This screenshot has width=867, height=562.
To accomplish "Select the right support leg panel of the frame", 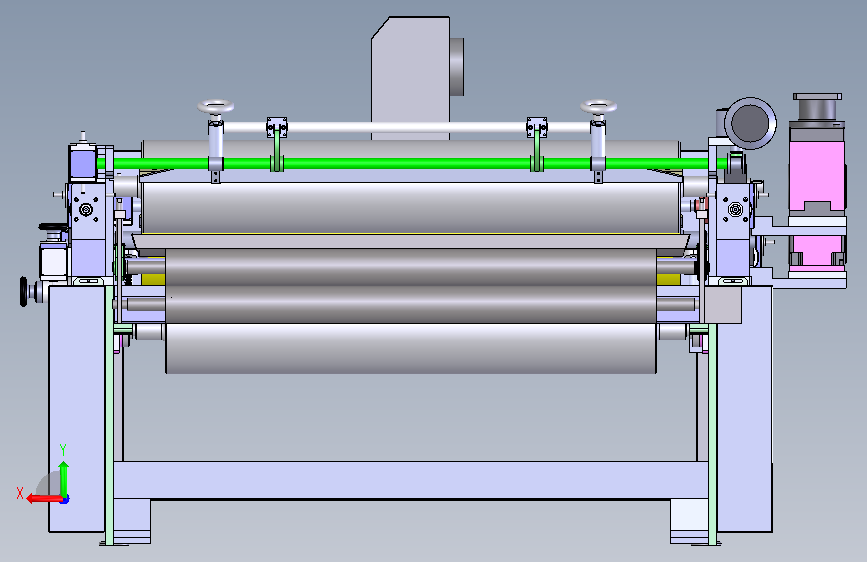I will 744,409.
